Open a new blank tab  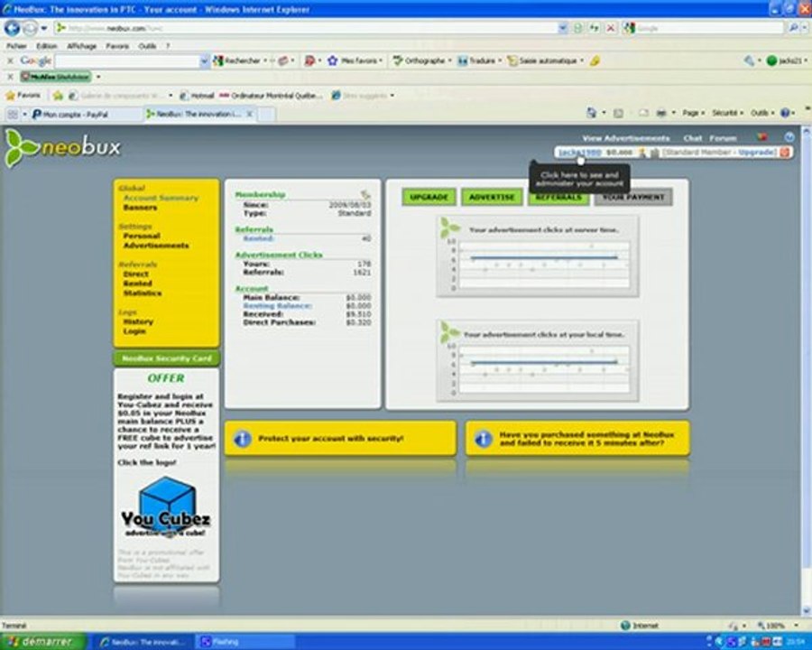(266, 114)
